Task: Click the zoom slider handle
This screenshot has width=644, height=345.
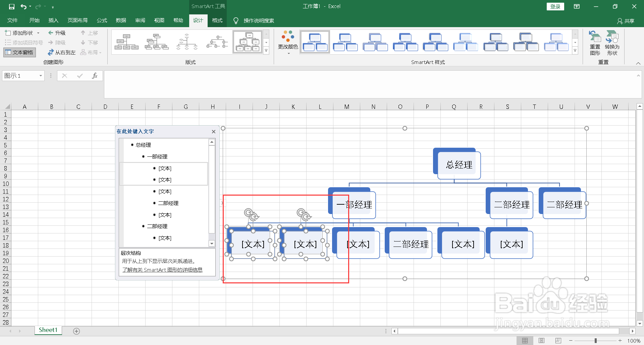Action: click(x=596, y=341)
